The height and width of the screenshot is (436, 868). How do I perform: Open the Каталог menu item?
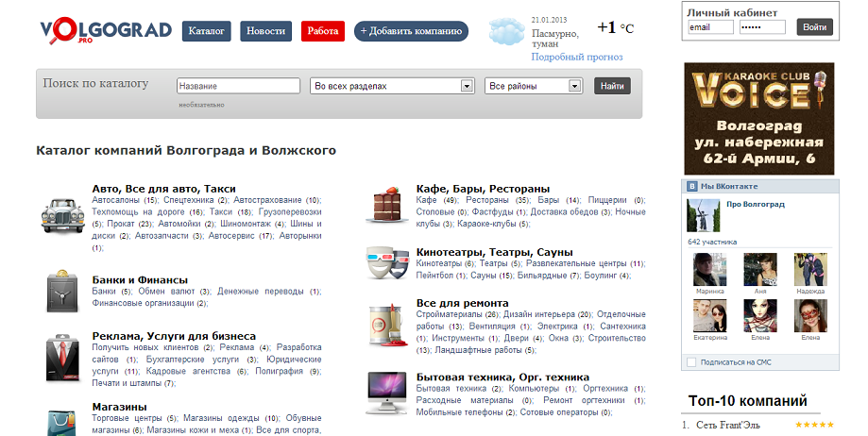207,31
